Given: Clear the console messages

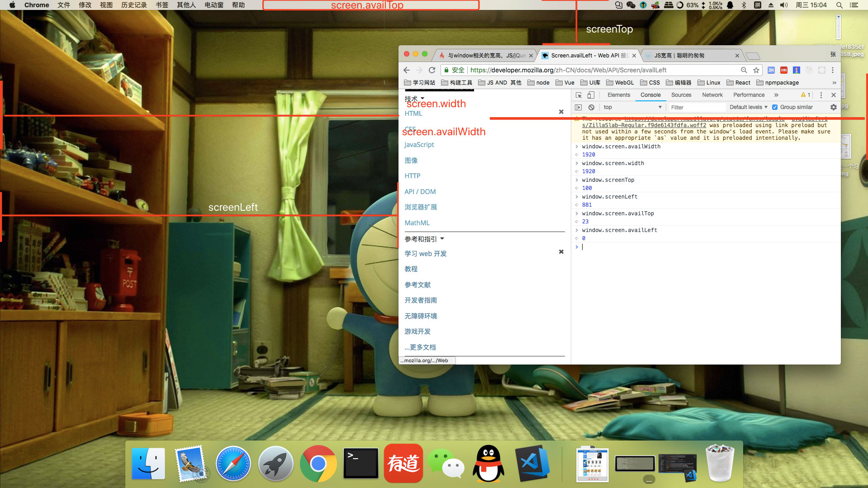Looking at the screenshot, I should 592,107.
